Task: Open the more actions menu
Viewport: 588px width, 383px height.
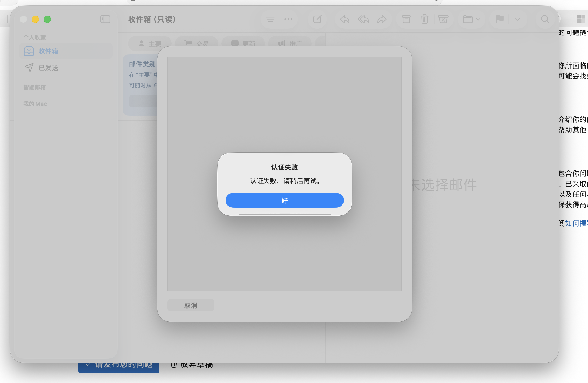Action: (x=288, y=19)
